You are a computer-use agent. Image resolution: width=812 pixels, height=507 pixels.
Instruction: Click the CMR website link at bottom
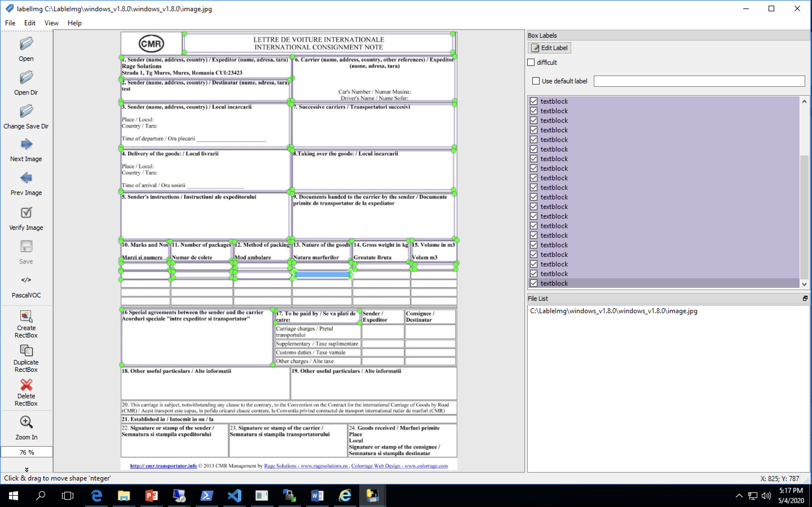[x=162, y=466]
